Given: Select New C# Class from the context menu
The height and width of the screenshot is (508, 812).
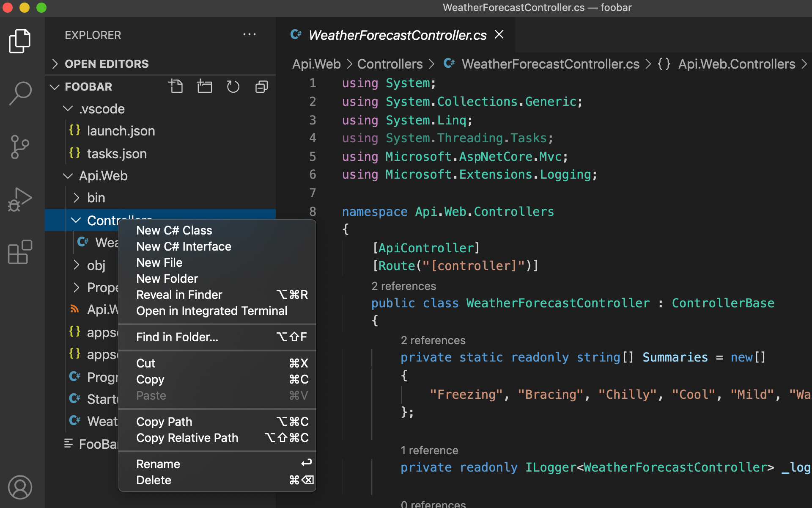Looking at the screenshot, I should tap(174, 230).
